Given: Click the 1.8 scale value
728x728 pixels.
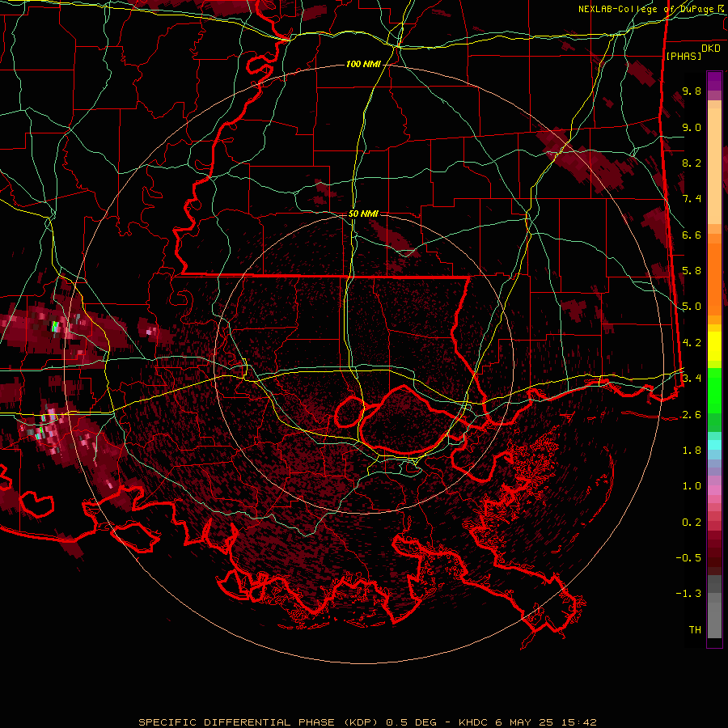Looking at the screenshot, I should click(692, 451).
